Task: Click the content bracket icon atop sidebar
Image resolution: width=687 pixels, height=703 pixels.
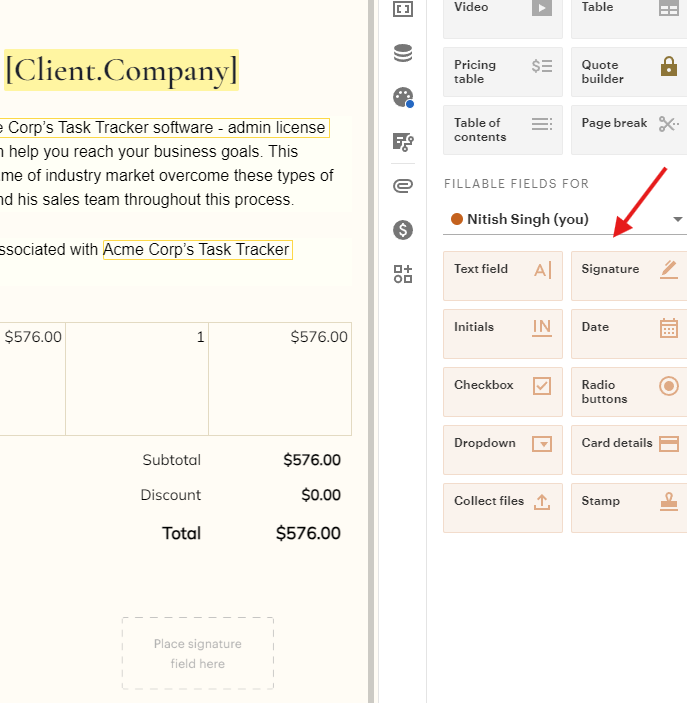Action: [403, 9]
